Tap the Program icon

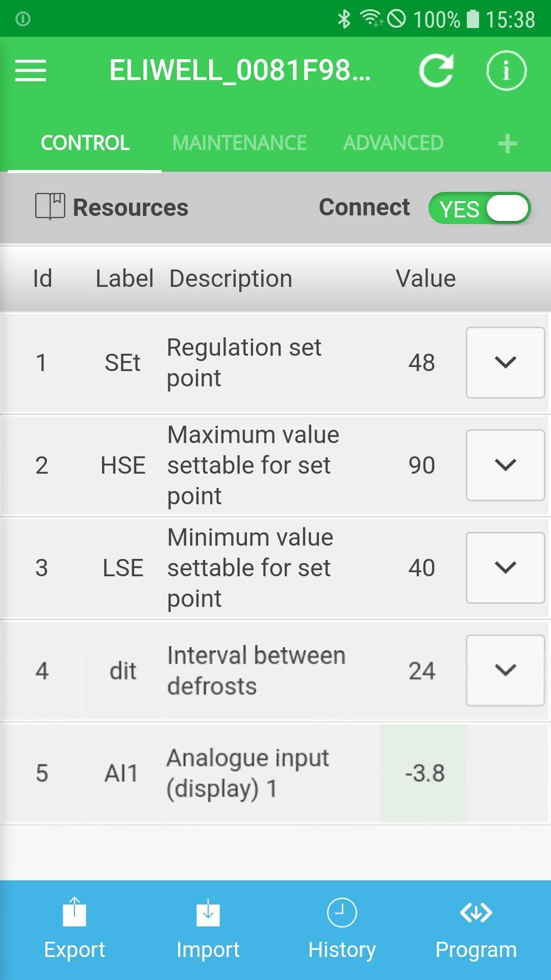pyautogui.click(x=475, y=913)
